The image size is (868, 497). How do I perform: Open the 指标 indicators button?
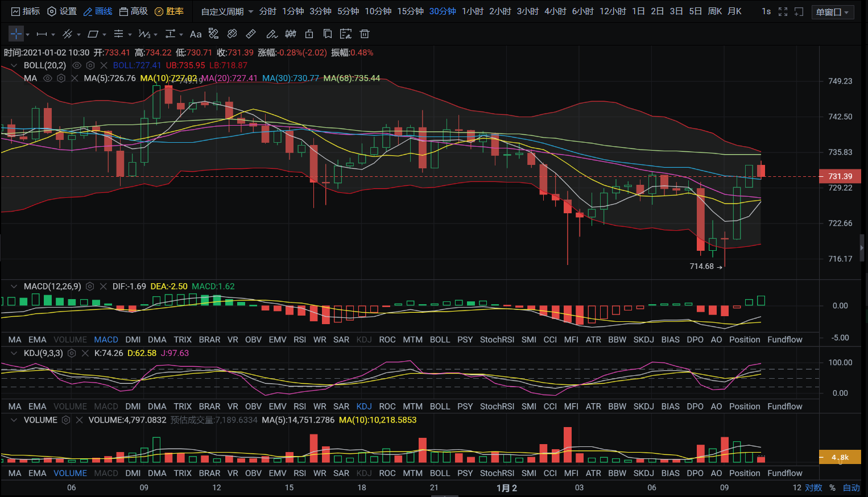coord(26,11)
